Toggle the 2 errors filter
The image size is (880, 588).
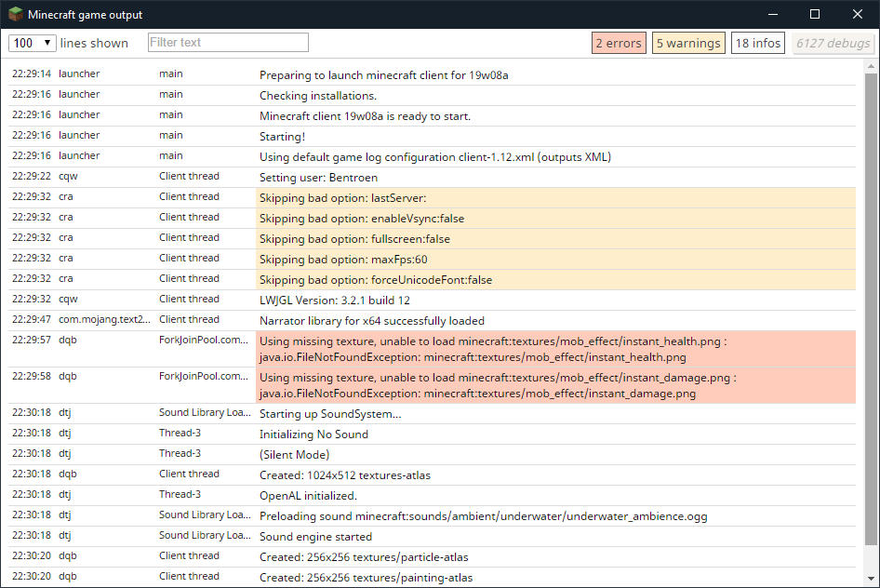point(619,43)
